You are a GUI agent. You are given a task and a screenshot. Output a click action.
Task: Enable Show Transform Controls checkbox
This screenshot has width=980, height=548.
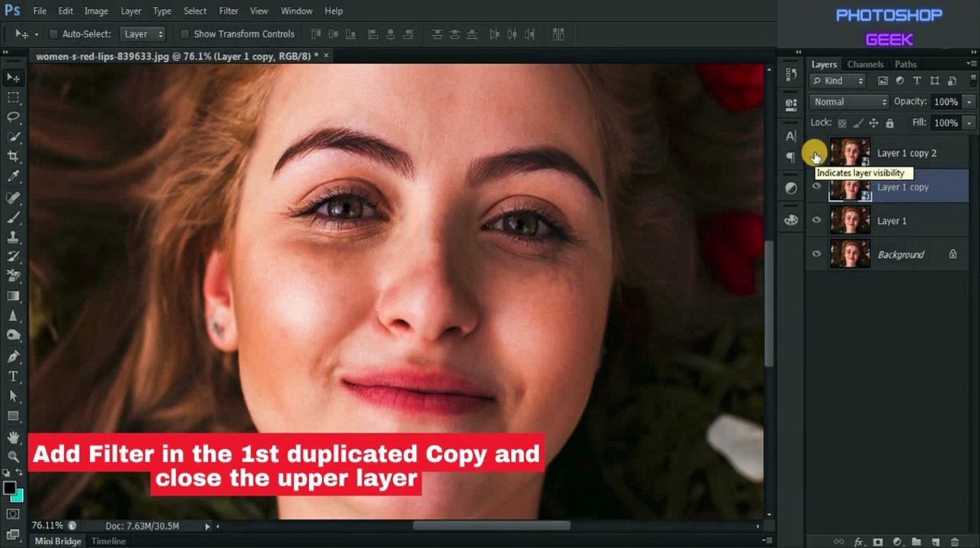point(184,34)
